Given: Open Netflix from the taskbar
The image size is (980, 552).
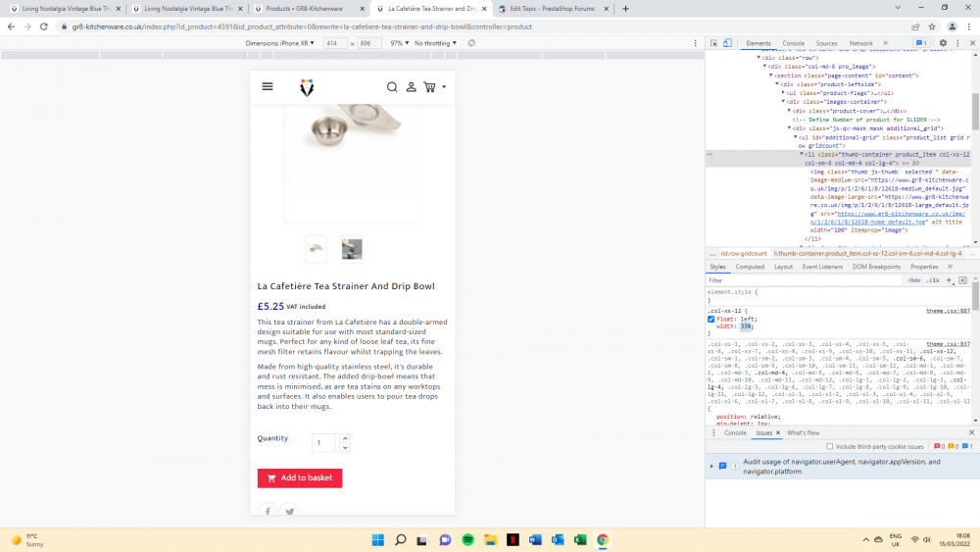Looking at the screenshot, I should [x=513, y=539].
